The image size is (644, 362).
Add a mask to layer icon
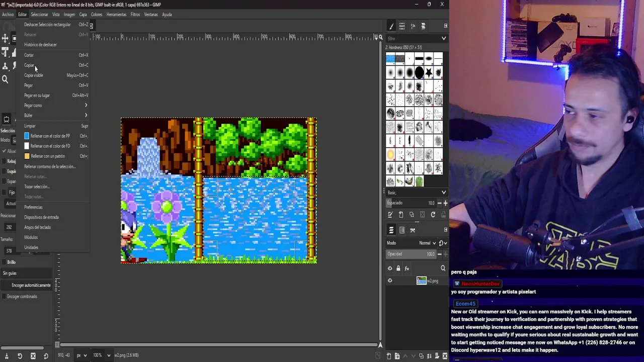(x=437, y=356)
